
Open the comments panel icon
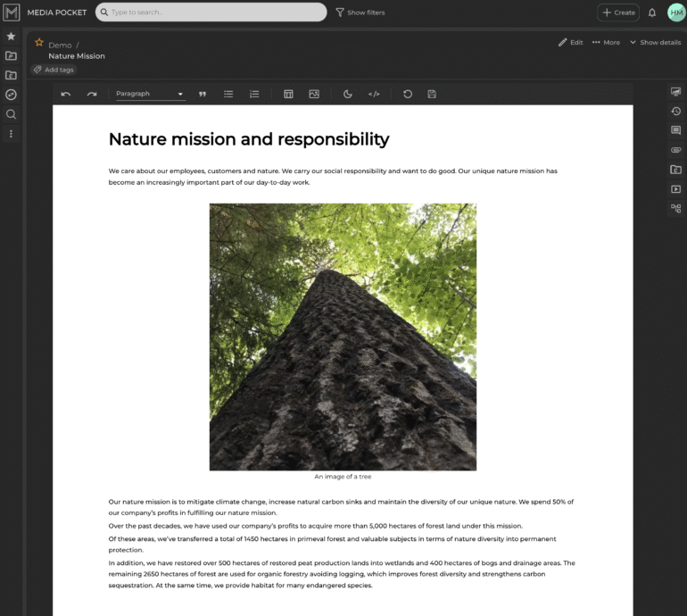(x=676, y=130)
